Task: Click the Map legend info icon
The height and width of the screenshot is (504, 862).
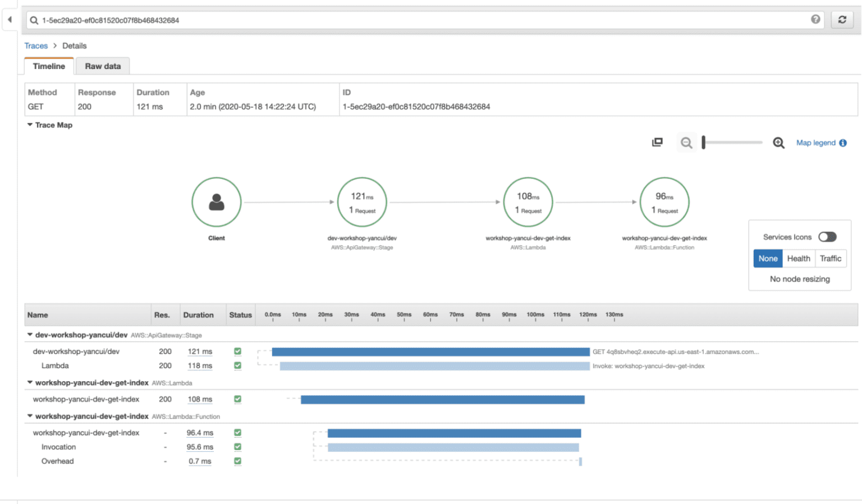Action: coord(843,143)
